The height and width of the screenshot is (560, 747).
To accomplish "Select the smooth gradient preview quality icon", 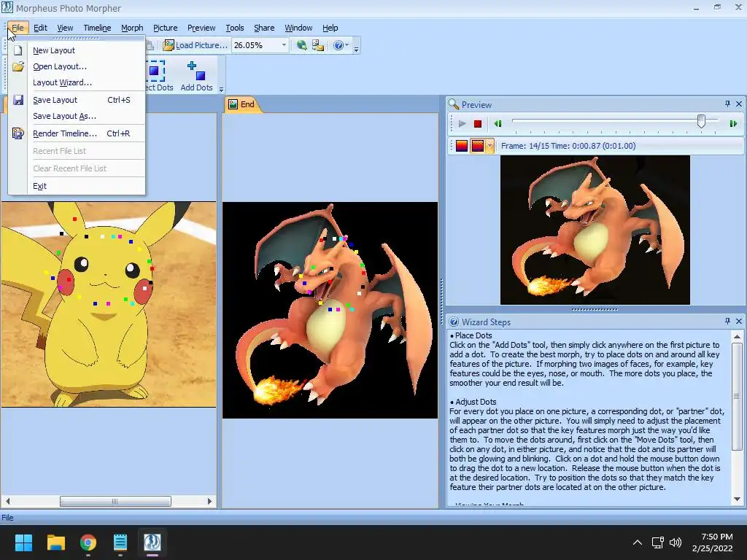I will pyautogui.click(x=462, y=146).
